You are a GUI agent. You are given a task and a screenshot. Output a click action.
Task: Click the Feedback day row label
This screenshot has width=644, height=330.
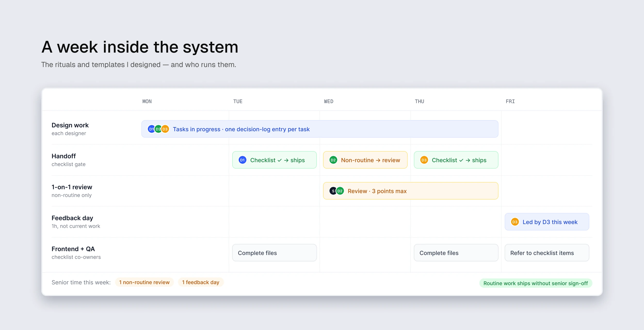72,218
